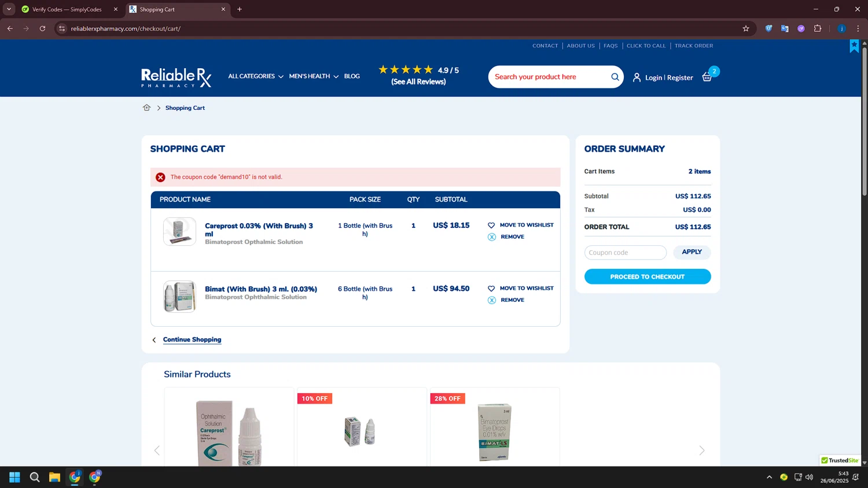Click the heart icon for Bimat
The height and width of the screenshot is (488, 868).
tap(491, 289)
